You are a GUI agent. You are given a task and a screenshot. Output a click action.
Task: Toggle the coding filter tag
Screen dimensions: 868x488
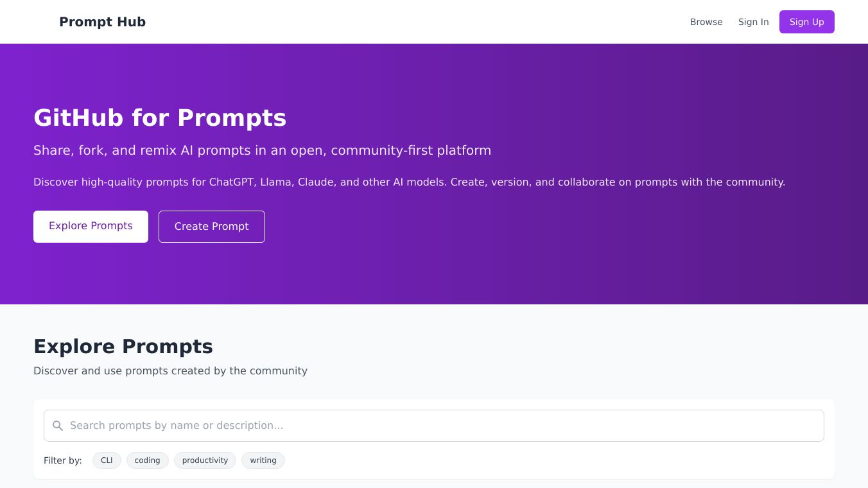(147, 460)
